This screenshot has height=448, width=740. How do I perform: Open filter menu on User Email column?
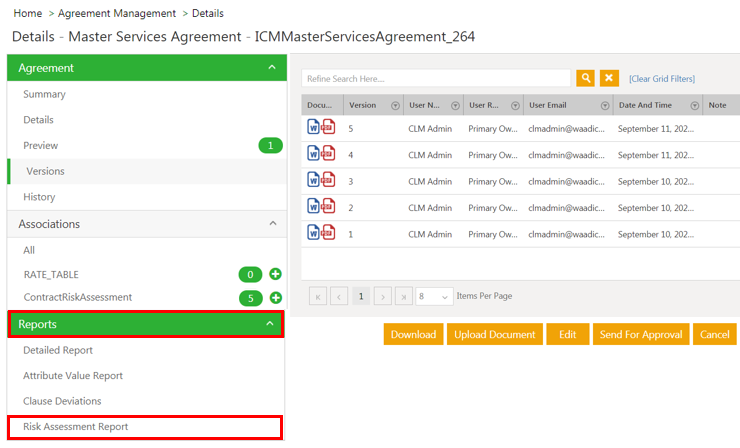[x=605, y=105]
